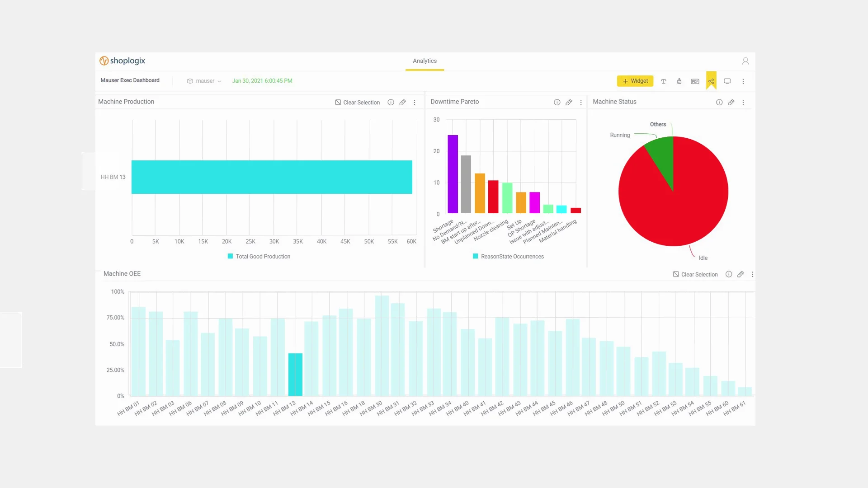Show Machine Production widget info

click(x=391, y=103)
